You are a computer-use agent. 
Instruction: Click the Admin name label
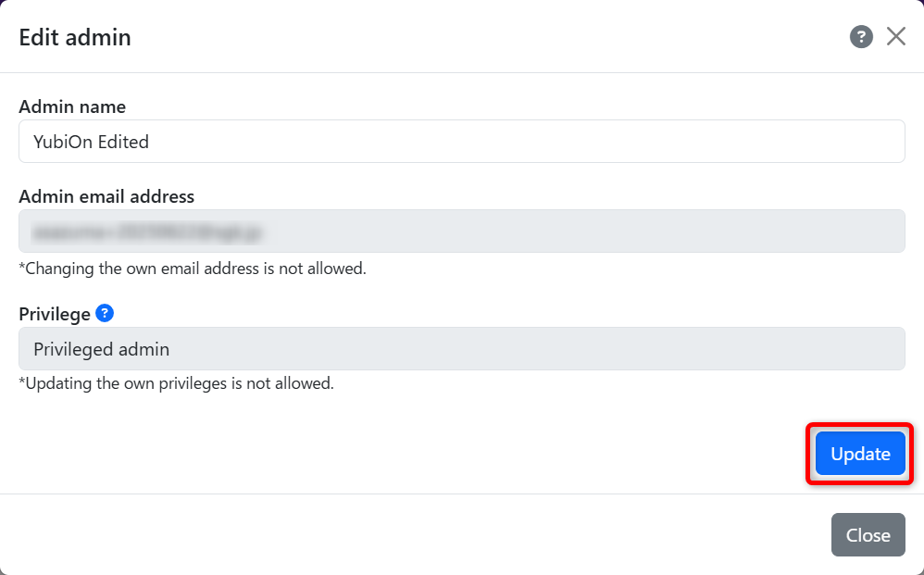72,106
